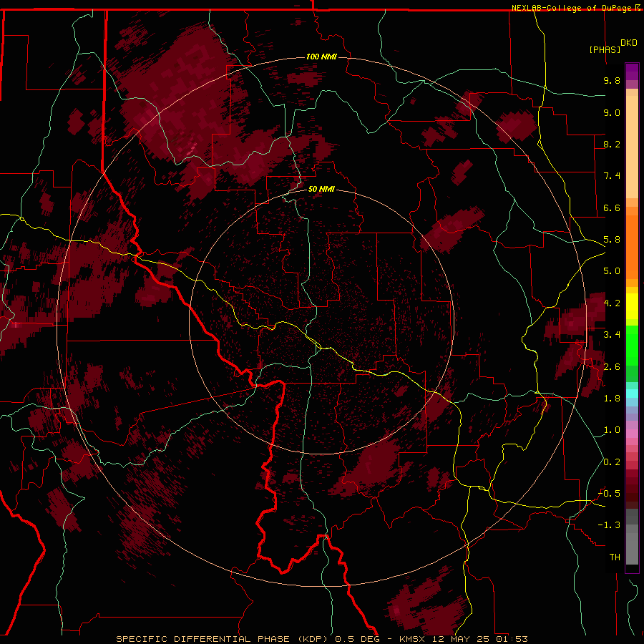
Task: Click the purple top segment of color bar
Action: [632, 72]
